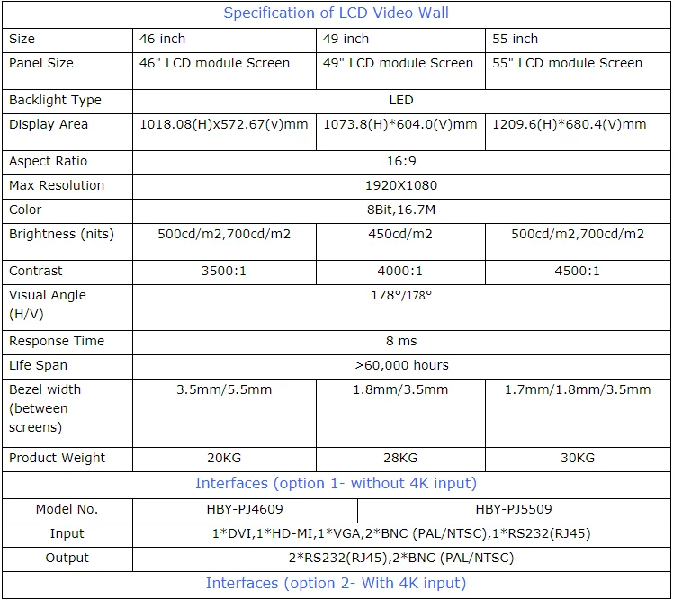This screenshot has width=700, height=599.
Task: Click the 'Response Time' row label
Action: tap(57, 341)
